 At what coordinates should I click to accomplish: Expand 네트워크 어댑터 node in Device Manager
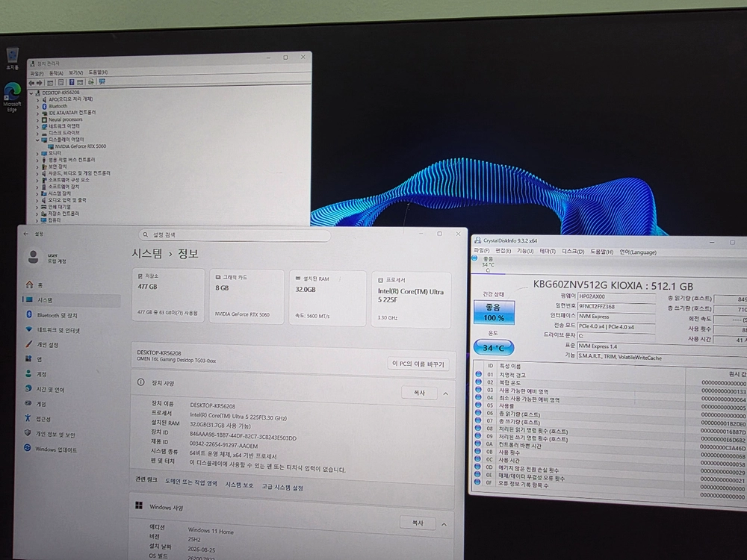pos(37,127)
